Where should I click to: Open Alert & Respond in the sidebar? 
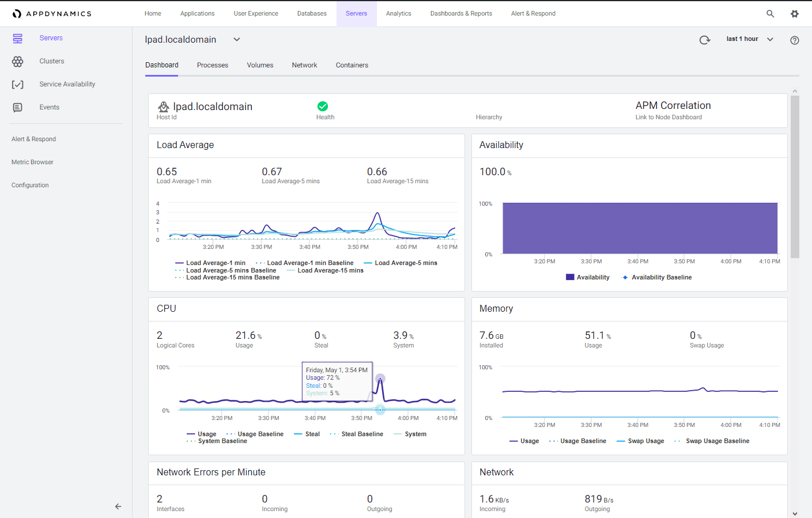33,139
